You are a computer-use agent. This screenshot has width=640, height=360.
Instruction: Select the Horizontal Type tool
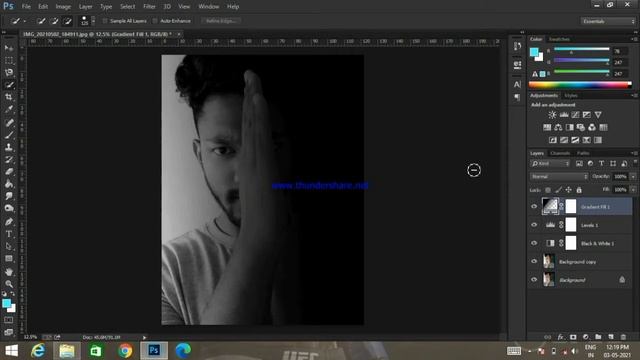pyautogui.click(x=9, y=234)
